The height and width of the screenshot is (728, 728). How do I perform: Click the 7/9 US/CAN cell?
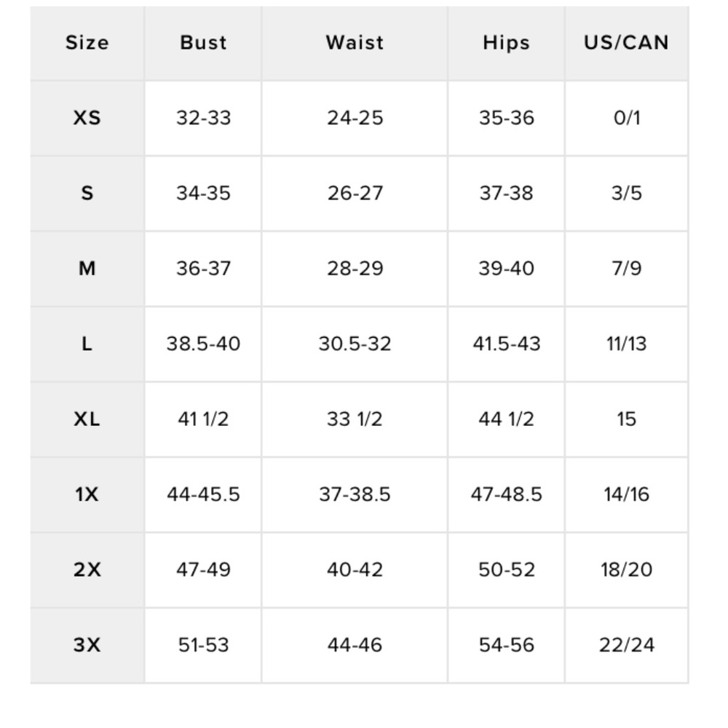626,269
